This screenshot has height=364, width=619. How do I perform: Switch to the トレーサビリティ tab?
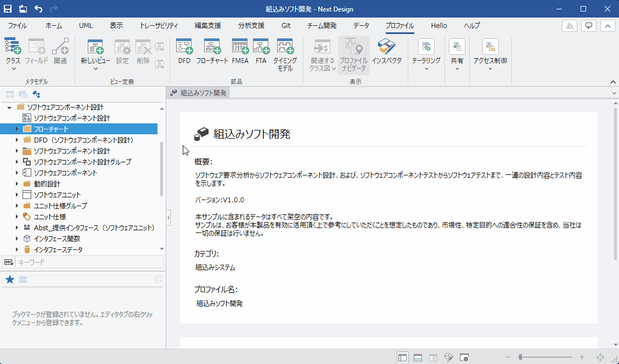[x=159, y=26]
